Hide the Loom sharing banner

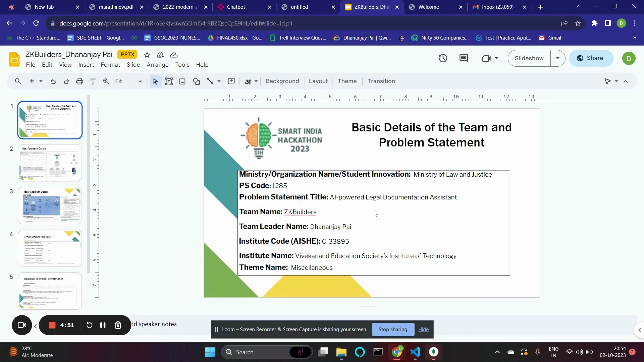(423, 329)
